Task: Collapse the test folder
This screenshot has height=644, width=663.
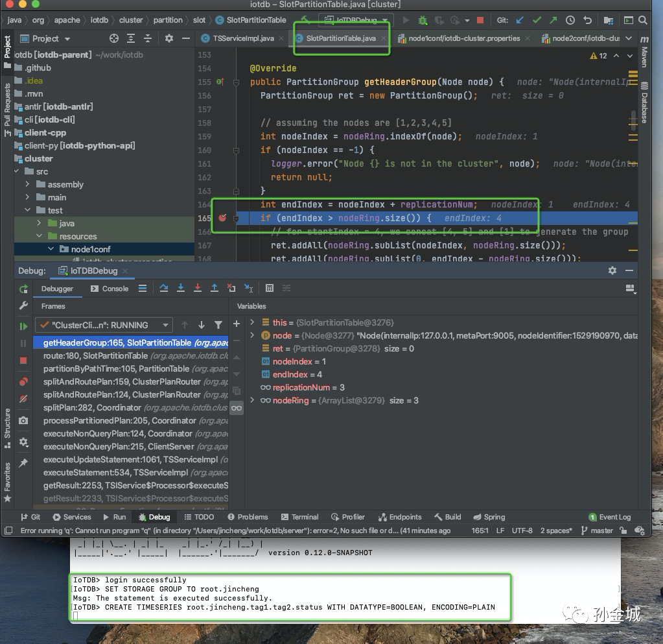Action: 27,210
